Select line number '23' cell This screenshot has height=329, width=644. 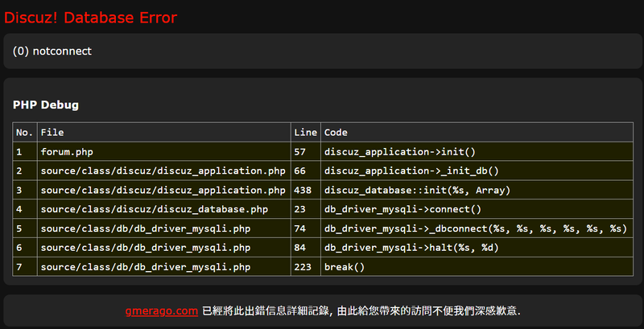306,209
